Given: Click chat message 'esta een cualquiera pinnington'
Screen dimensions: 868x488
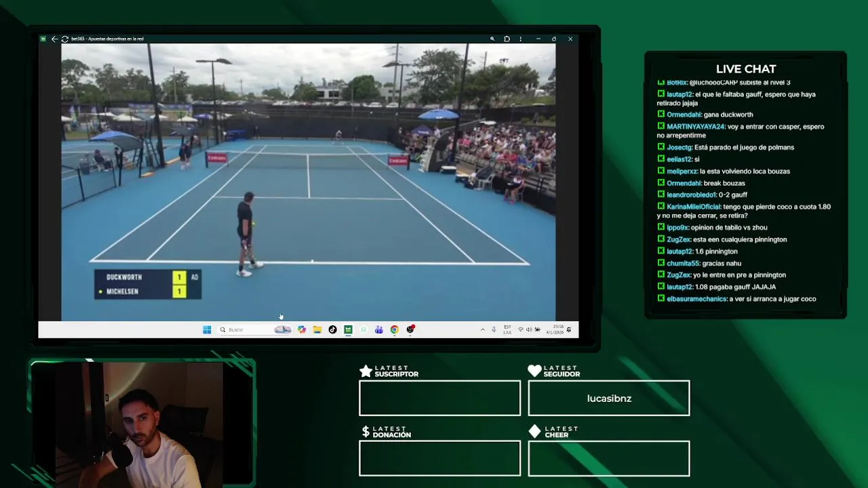Looking at the screenshot, I should coord(740,239).
